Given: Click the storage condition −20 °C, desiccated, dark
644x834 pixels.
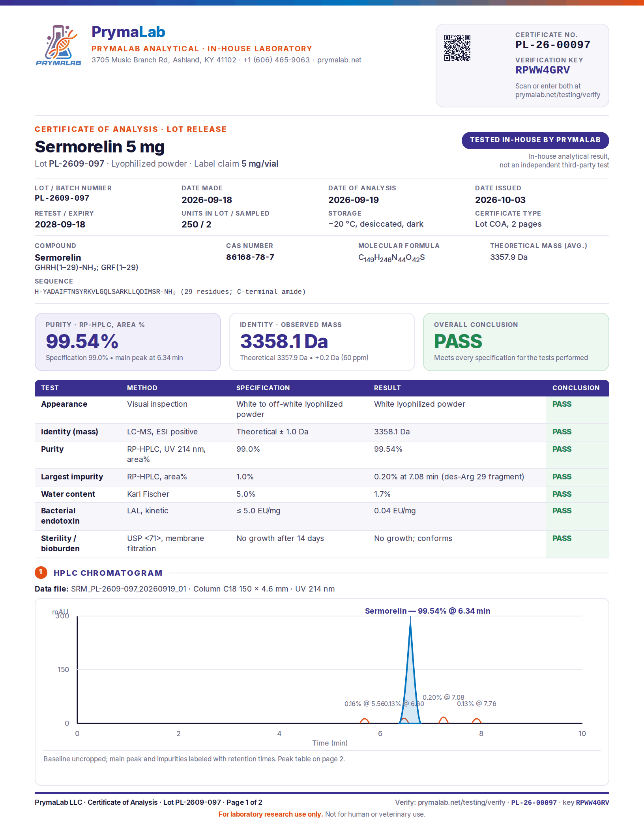Looking at the screenshot, I should click(x=376, y=224).
